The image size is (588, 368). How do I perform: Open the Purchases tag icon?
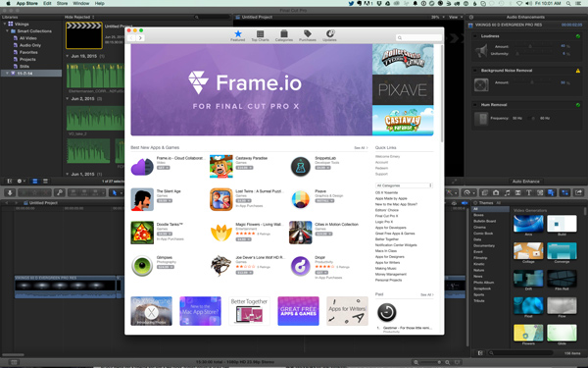click(308, 35)
